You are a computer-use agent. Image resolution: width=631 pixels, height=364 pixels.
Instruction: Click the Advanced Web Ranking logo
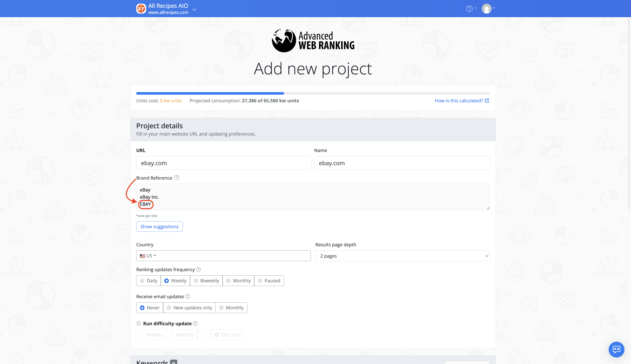point(313,41)
